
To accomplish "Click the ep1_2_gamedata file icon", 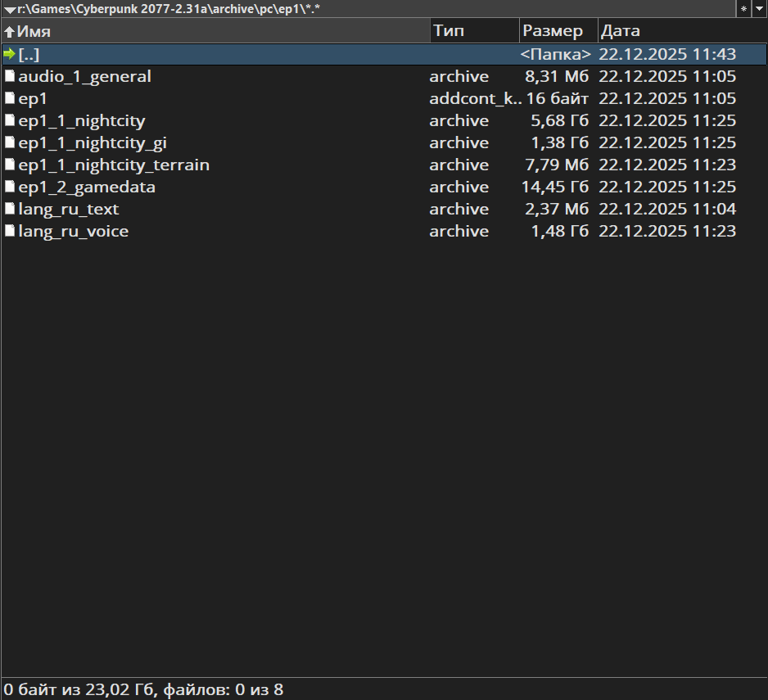I will point(10,187).
